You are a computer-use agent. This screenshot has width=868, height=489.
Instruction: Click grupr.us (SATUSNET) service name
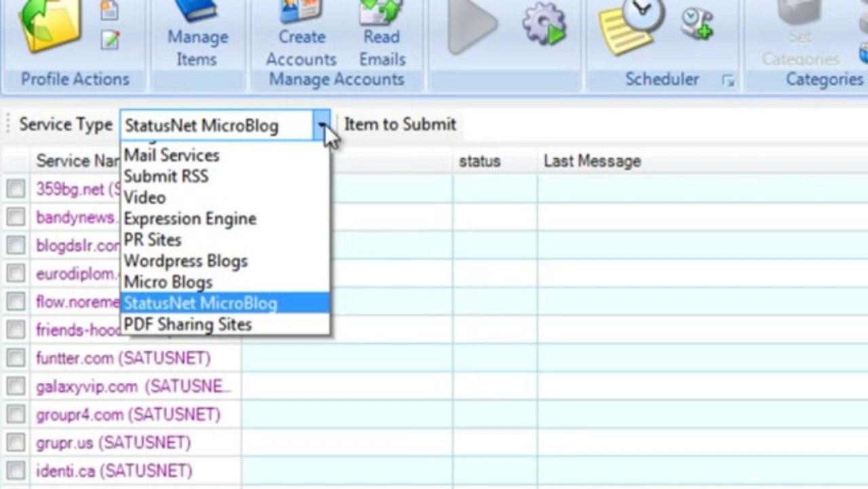[x=113, y=443]
